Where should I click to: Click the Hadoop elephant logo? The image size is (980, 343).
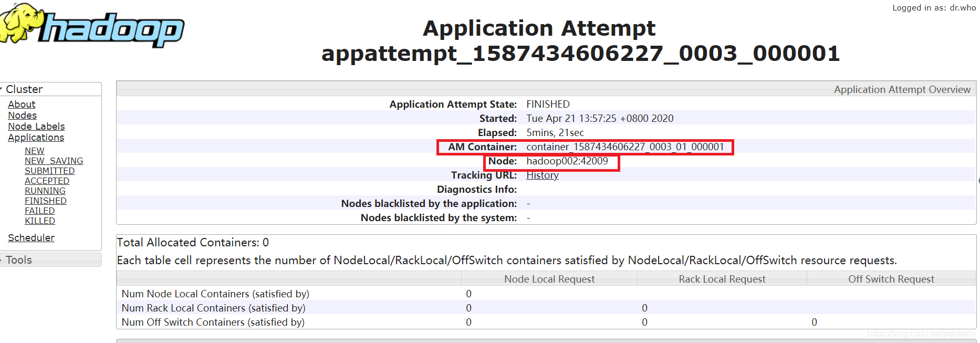[92, 25]
